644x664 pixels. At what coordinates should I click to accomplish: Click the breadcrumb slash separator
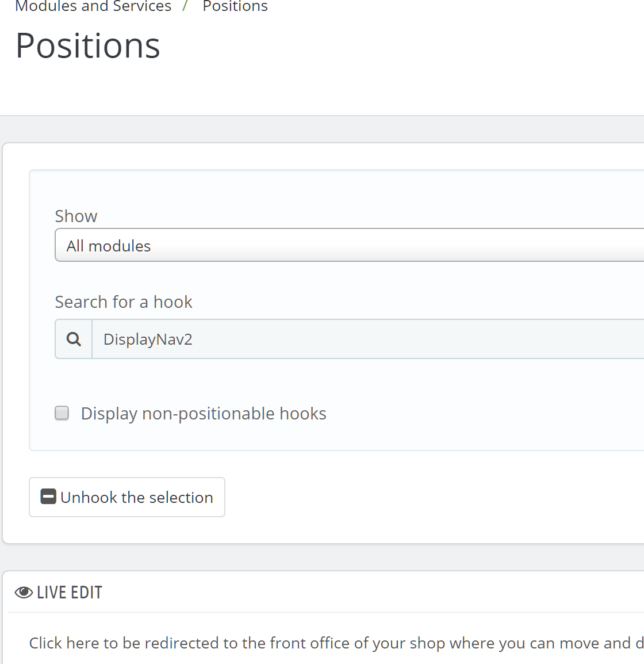pyautogui.click(x=186, y=6)
